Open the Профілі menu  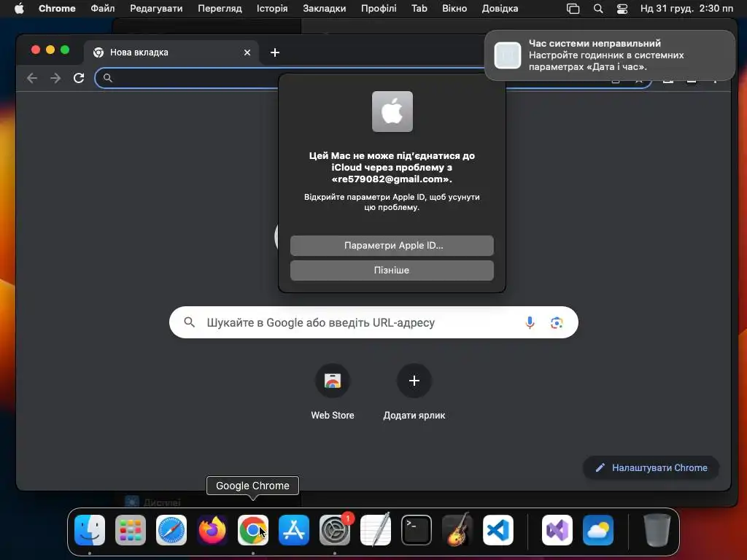pos(379,9)
